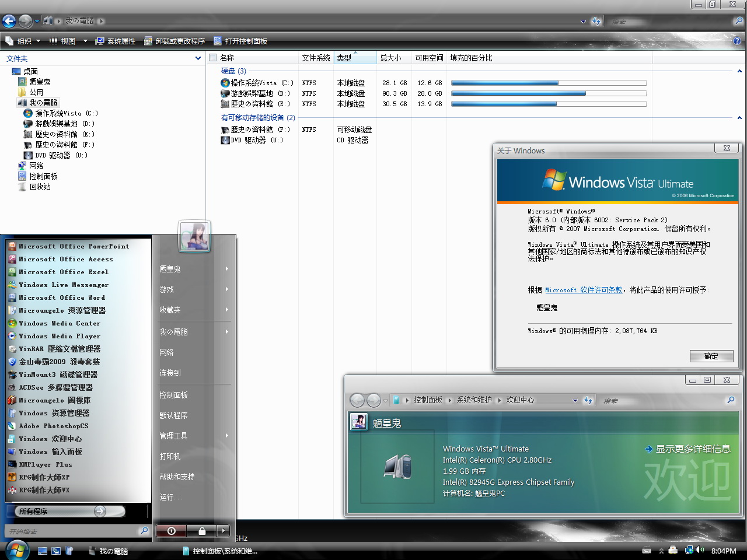Image resolution: width=747 pixels, height=560 pixels.
Task: Click 卸载或更改程序 in toolbar
Action: [x=174, y=41]
